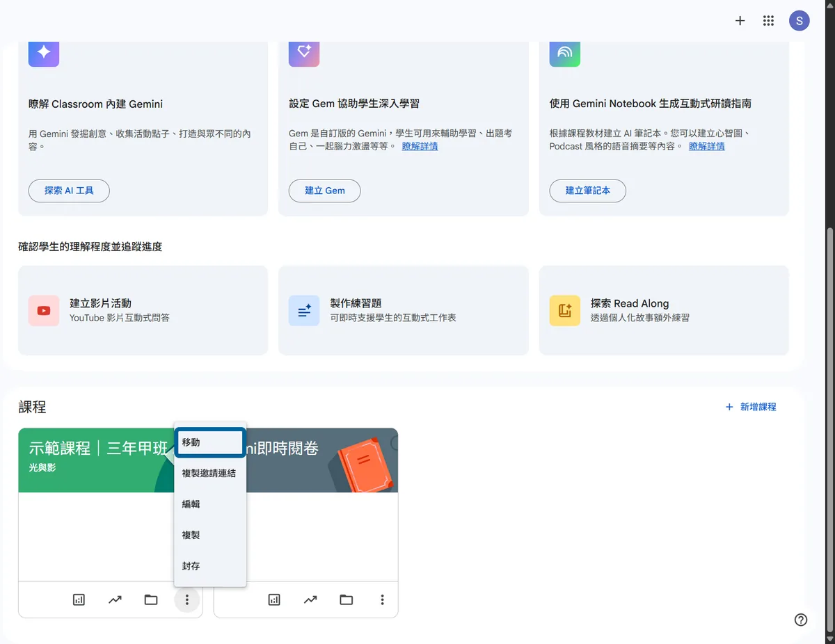Open the 製作練習題 card
Viewport: 835px width, 644px height.
click(404, 310)
